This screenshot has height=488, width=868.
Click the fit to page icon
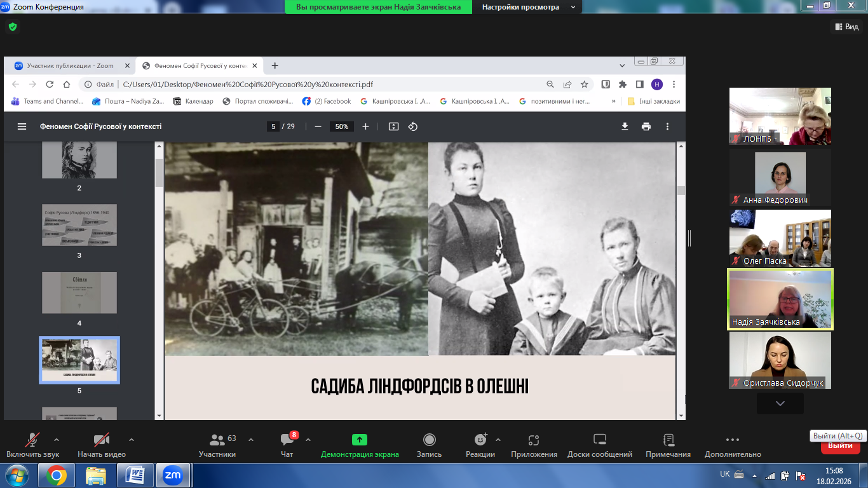(x=393, y=126)
